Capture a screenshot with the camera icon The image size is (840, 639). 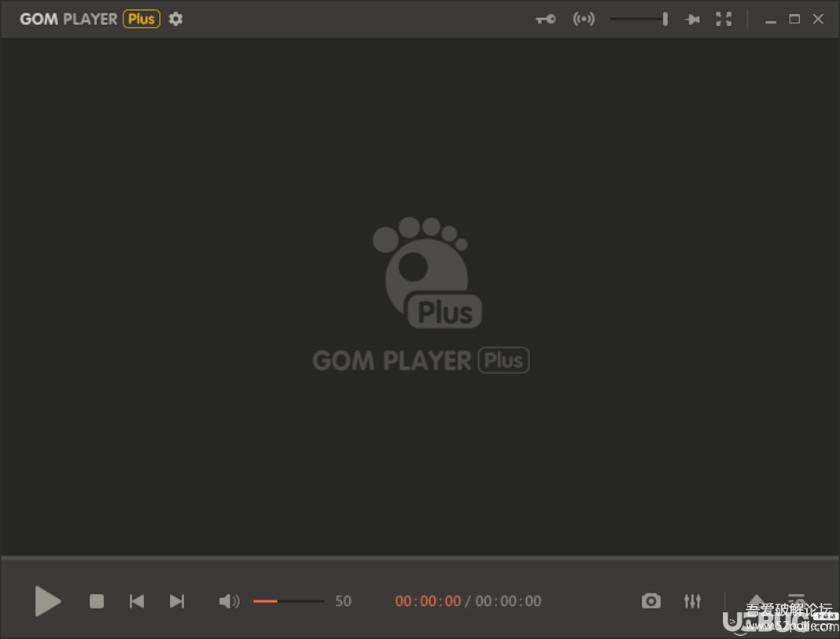651,601
